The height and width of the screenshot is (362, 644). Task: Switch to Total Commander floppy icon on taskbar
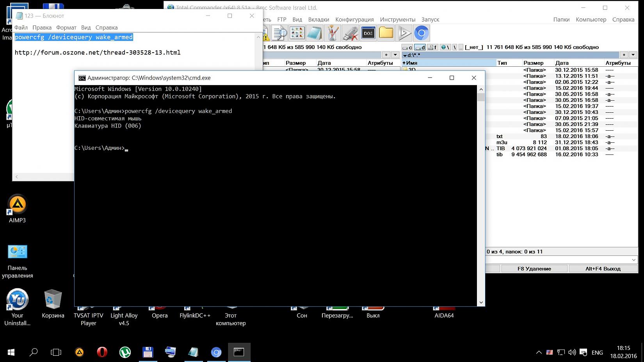tap(148, 352)
